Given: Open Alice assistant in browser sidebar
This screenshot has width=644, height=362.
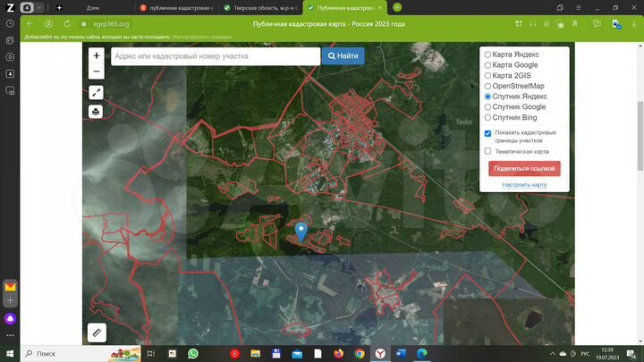Looking at the screenshot, I should [10, 317].
